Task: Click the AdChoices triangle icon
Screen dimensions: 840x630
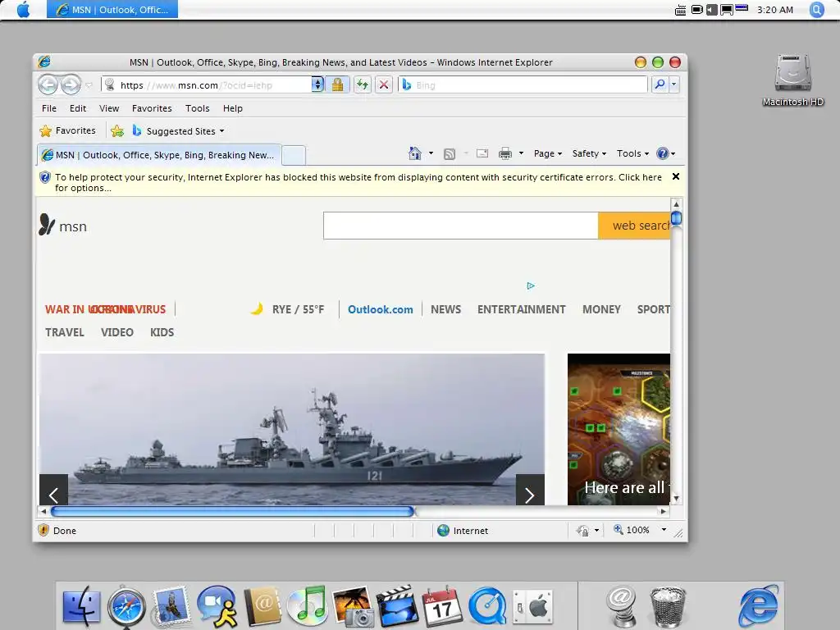Action: click(531, 285)
